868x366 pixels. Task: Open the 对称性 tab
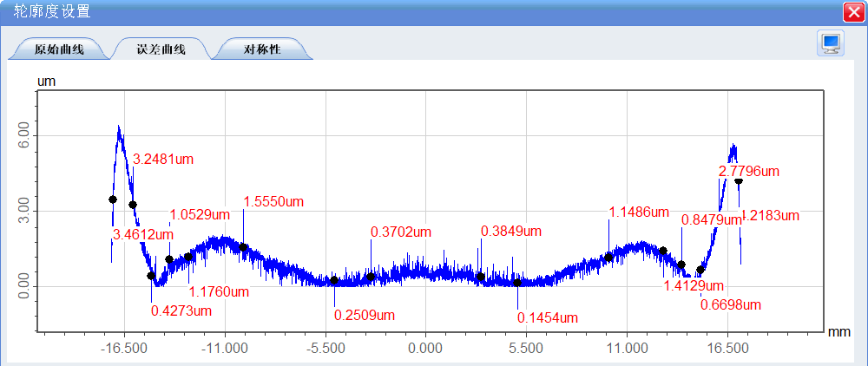(x=261, y=49)
